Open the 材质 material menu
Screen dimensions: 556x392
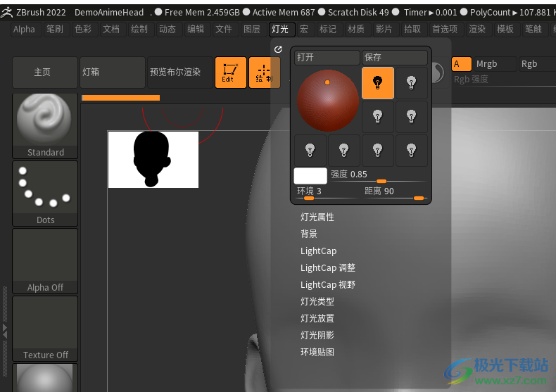point(357,30)
